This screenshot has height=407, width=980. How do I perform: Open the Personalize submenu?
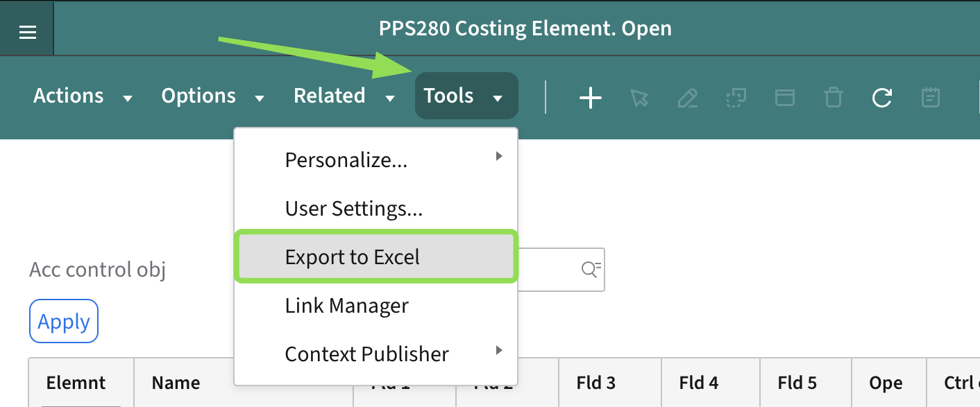click(375, 160)
